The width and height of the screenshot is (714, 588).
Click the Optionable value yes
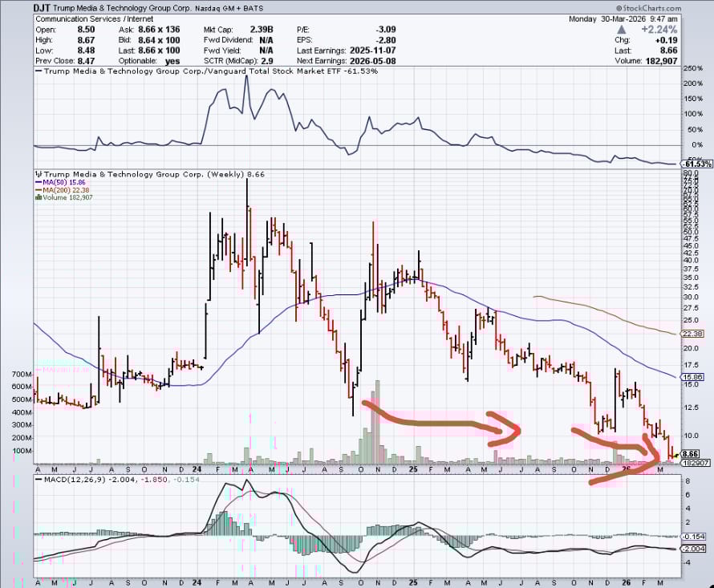(172, 61)
